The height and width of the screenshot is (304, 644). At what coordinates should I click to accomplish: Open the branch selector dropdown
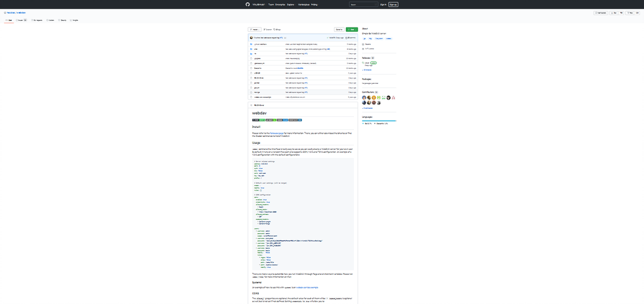coord(254,29)
